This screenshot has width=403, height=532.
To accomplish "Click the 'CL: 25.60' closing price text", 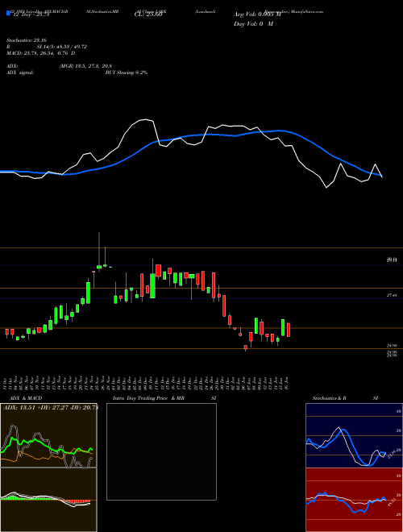I will tap(148, 15).
